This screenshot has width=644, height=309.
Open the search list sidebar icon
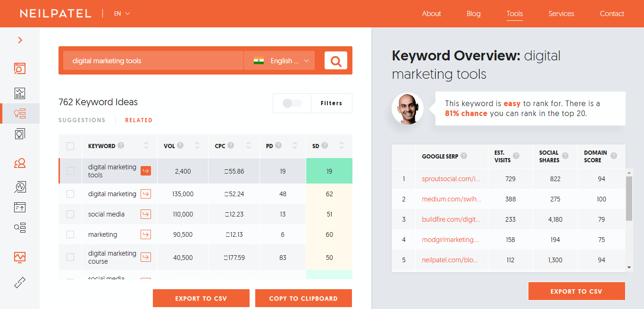point(20,228)
